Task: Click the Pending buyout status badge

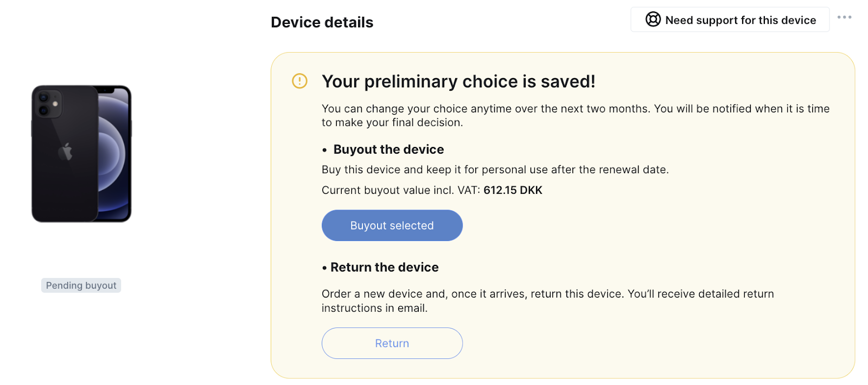Action: click(x=81, y=285)
